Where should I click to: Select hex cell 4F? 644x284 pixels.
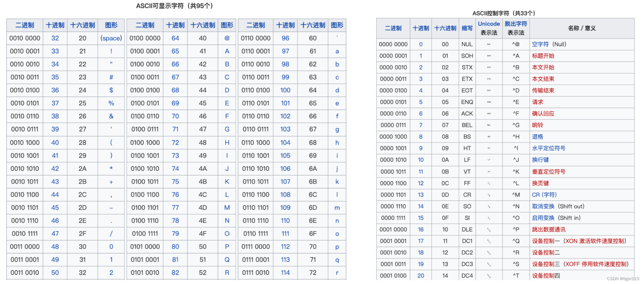(203, 234)
